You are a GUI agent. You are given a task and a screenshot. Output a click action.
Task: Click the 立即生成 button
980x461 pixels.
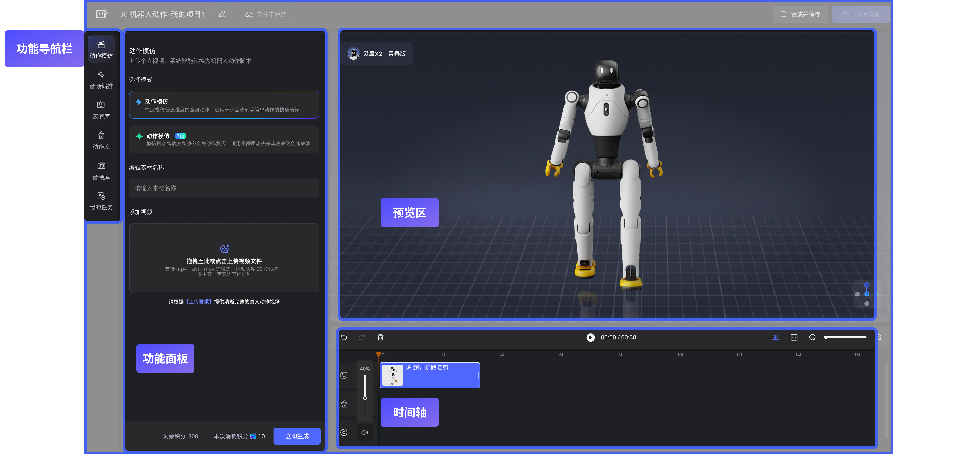(x=297, y=436)
